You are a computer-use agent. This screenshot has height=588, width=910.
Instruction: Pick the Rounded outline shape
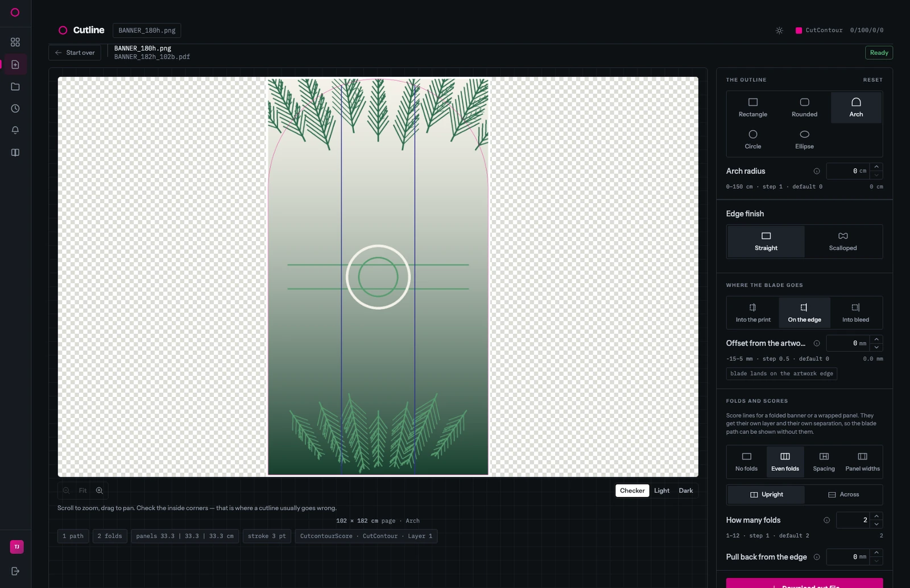(x=804, y=107)
